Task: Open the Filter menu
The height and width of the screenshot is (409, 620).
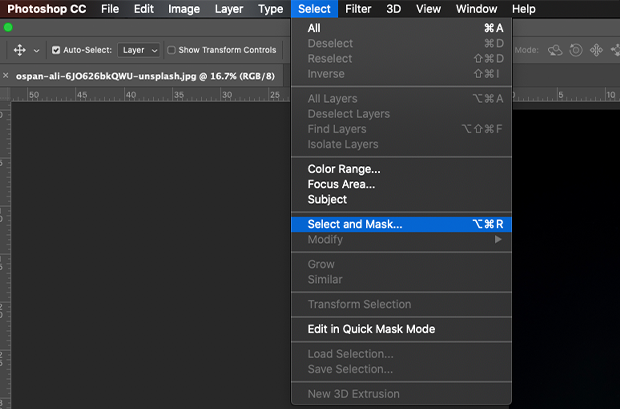Action: click(x=358, y=9)
